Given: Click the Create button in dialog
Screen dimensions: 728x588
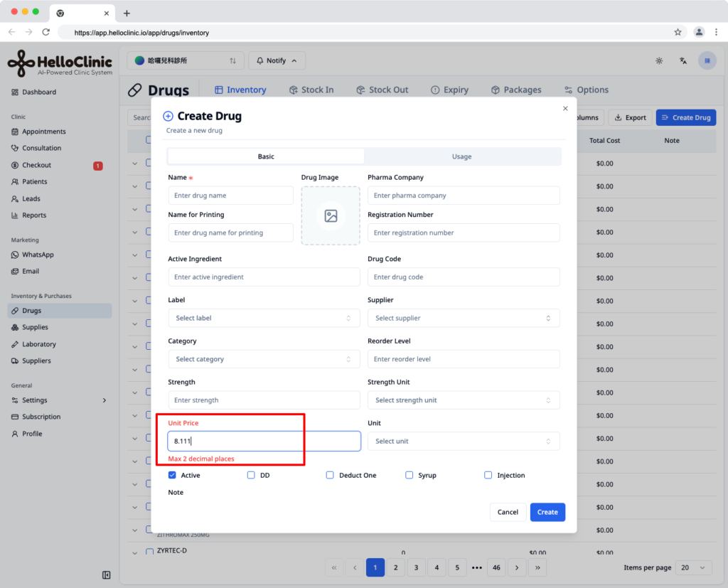Looking at the screenshot, I should click(547, 513).
